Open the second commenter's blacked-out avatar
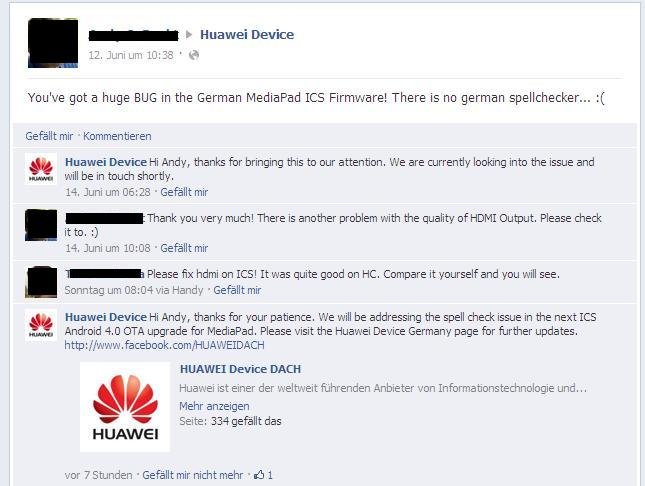 pyautogui.click(x=41, y=225)
